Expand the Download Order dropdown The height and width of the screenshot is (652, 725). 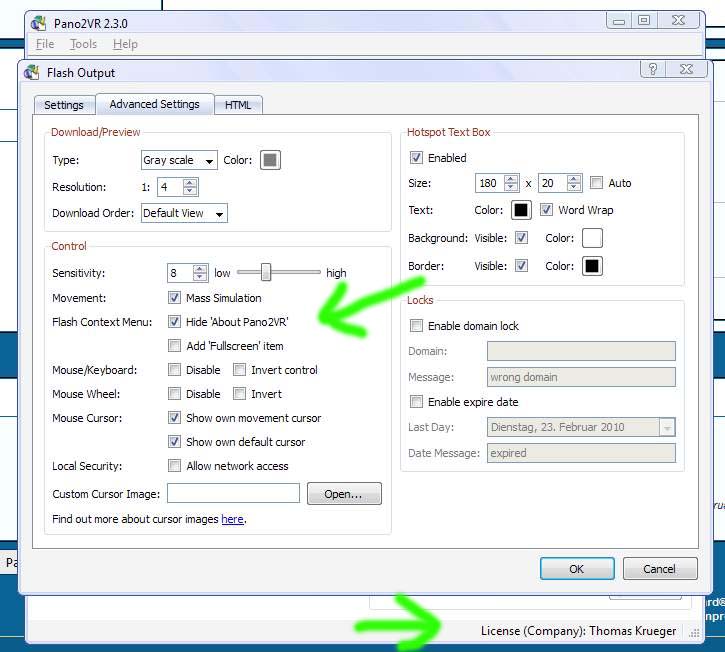[184, 213]
